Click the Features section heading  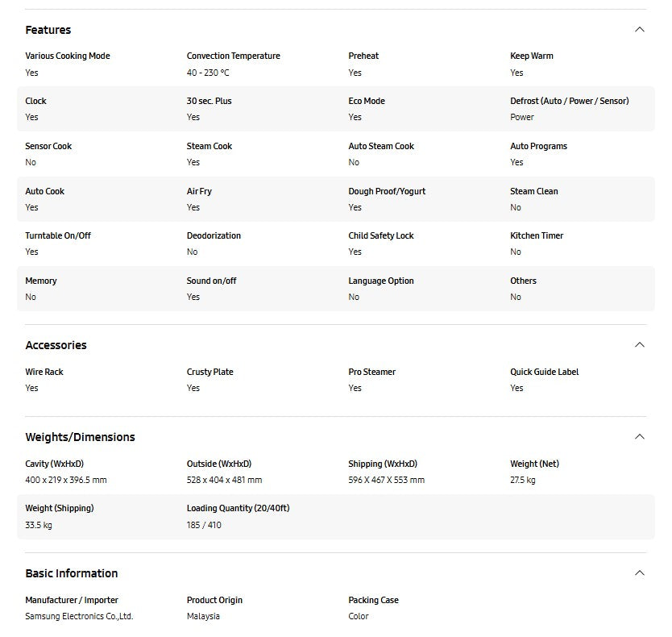point(48,30)
